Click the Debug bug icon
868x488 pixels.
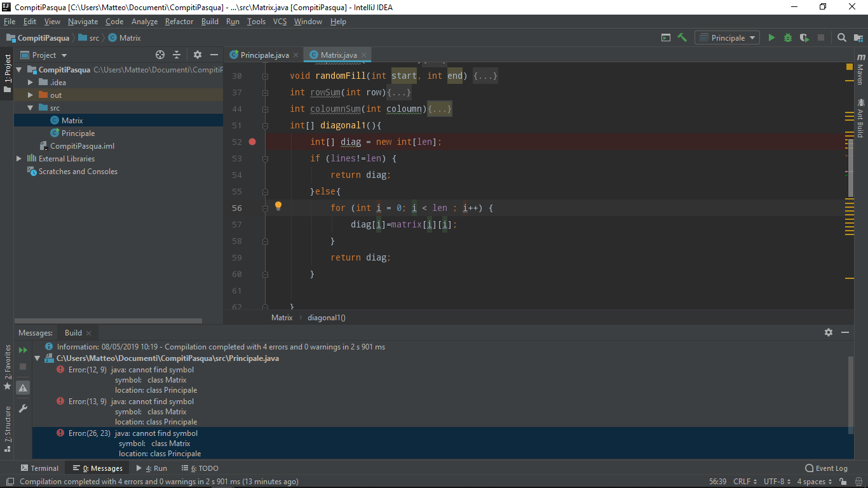pos(788,38)
